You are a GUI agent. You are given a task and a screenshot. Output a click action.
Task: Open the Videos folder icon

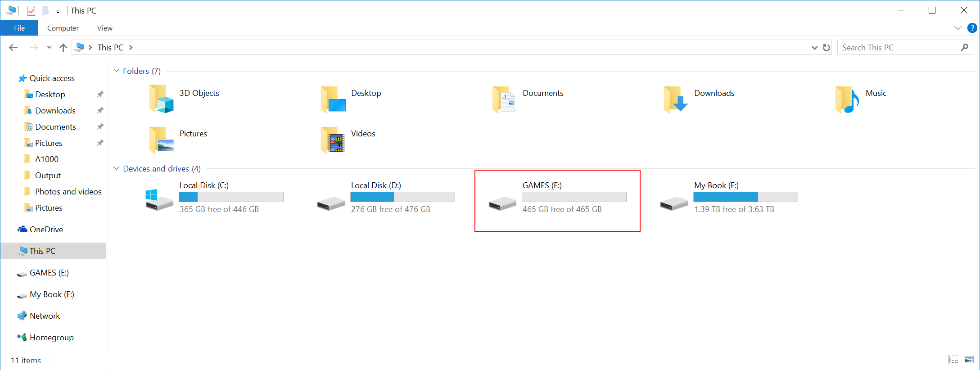click(333, 140)
